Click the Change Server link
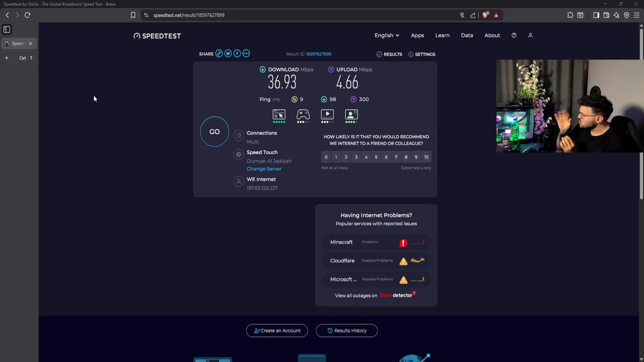The width and height of the screenshot is (644, 362). [264, 169]
